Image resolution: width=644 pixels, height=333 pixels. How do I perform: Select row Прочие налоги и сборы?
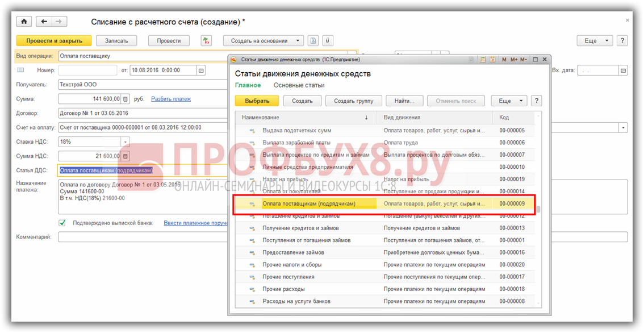click(x=384, y=265)
